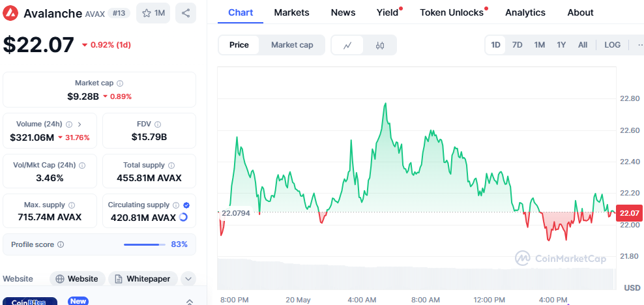Click the 420.81M AVAX circulating supply

(143, 218)
